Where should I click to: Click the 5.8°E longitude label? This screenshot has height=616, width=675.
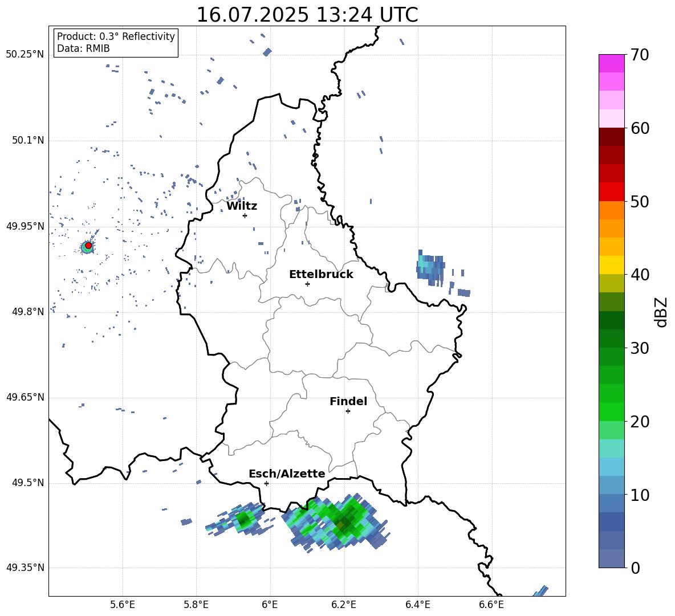[x=196, y=605]
